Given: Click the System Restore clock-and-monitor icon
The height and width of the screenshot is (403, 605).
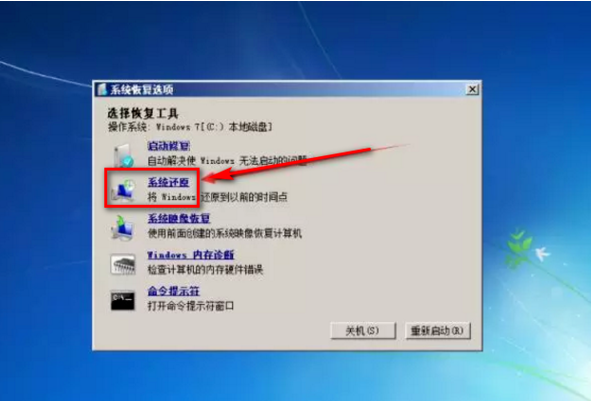Looking at the screenshot, I should click(x=123, y=190).
